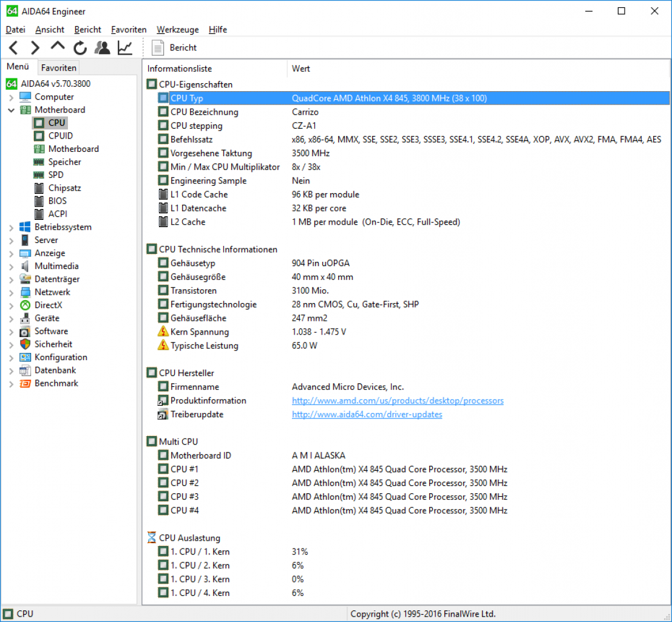672x622 pixels.
Task: Click the Anzeige monitor icon
Action: [25, 253]
